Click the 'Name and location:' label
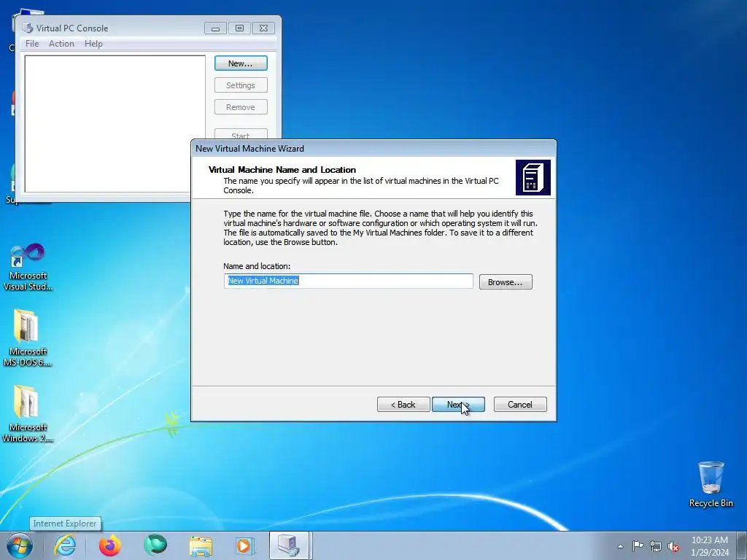This screenshot has width=747, height=560. point(257,266)
